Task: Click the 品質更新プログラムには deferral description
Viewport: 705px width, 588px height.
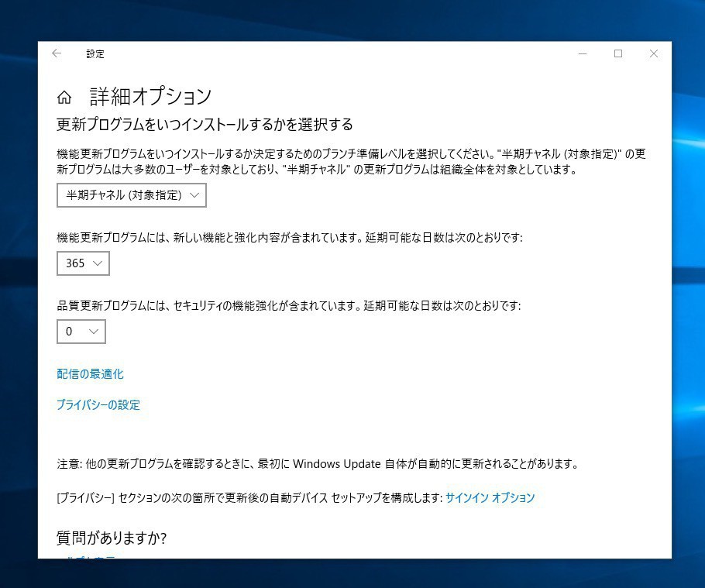Action: click(x=289, y=306)
